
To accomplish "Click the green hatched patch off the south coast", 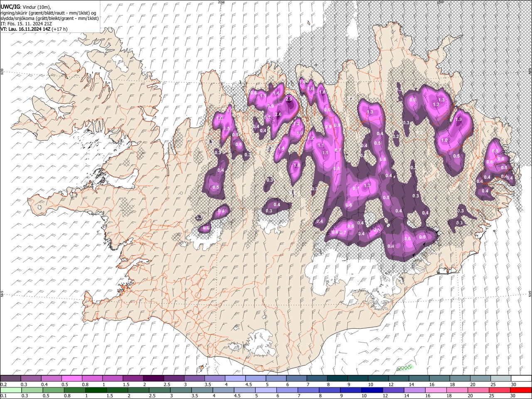I will click(x=404, y=367).
